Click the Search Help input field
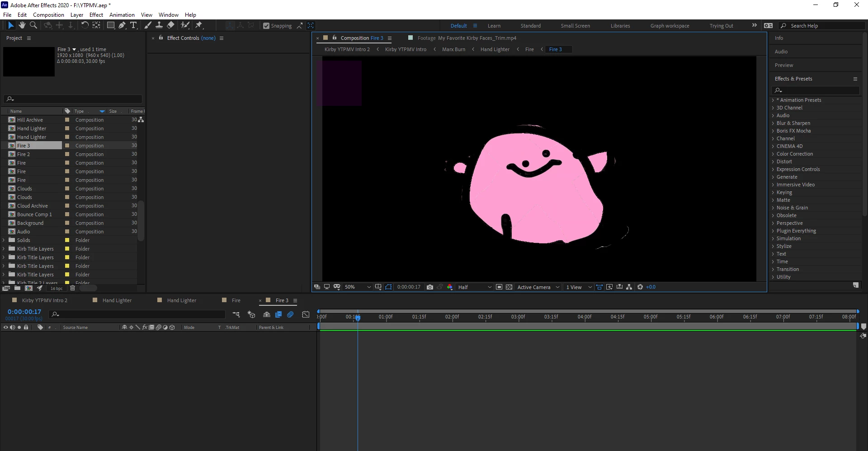Screen dimensions: 868x451 (823, 26)
